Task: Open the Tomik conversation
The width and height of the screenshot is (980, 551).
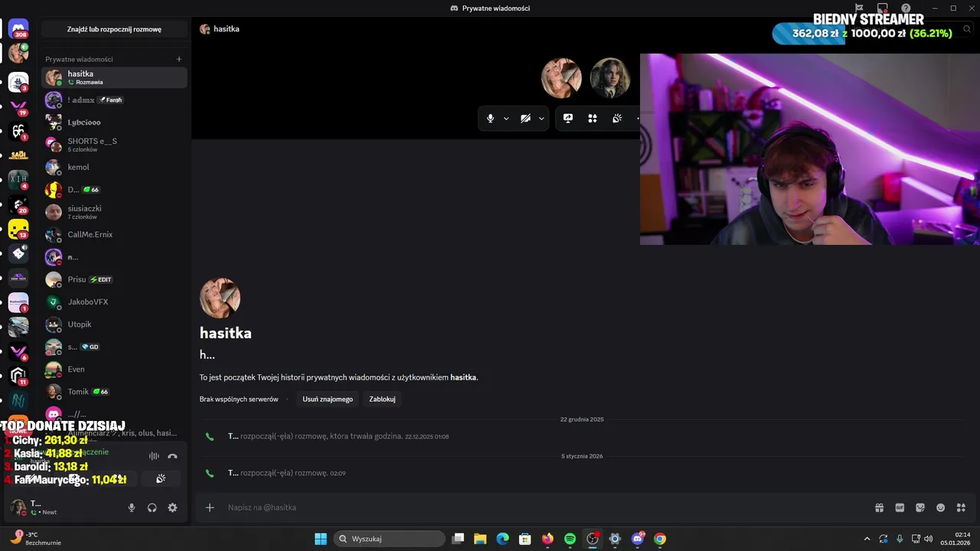Action: pos(114,391)
